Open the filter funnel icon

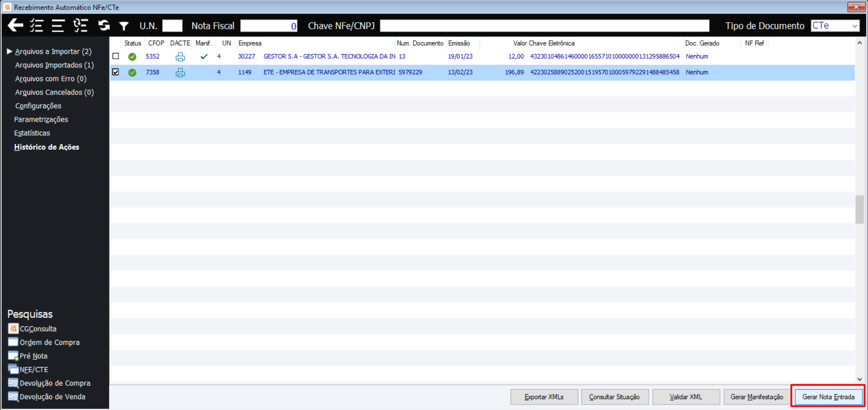point(124,26)
